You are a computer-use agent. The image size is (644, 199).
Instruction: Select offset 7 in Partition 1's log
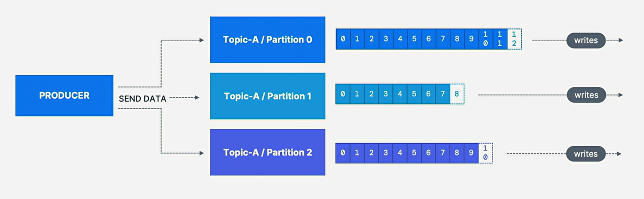[443, 94]
